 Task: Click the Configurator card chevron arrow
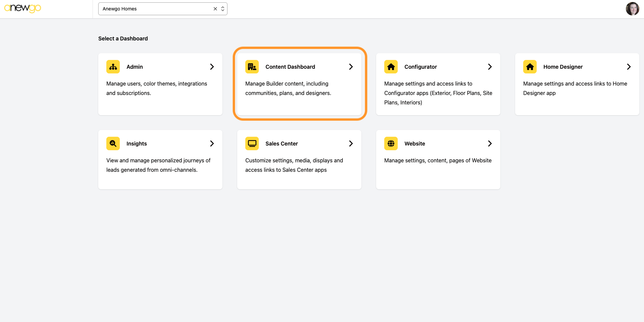tap(490, 67)
